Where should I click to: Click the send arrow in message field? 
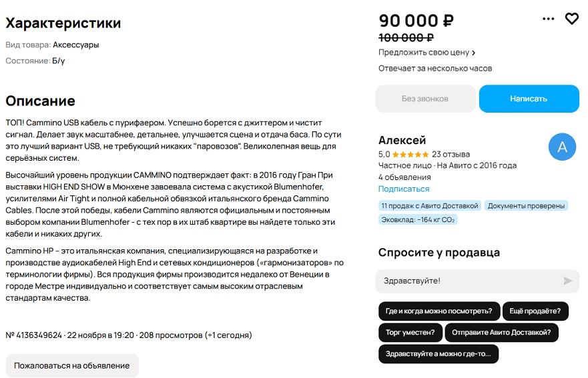567,281
